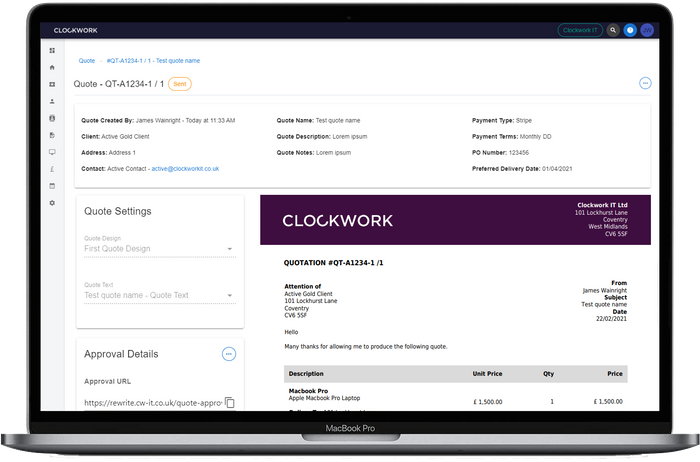Open the JW user avatar menu
This screenshot has height=462, width=700.
[647, 30]
